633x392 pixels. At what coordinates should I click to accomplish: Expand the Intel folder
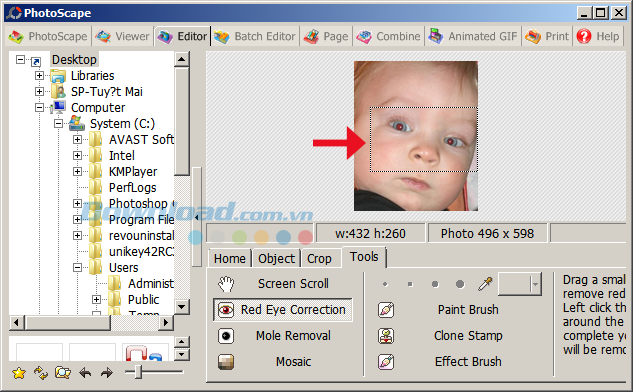point(77,155)
